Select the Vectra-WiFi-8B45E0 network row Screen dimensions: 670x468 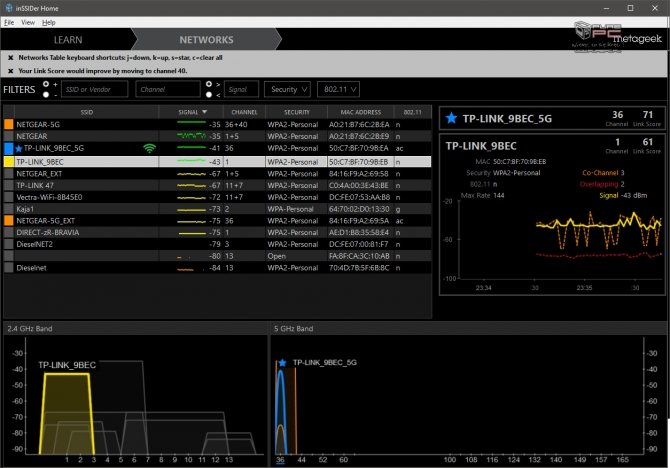click(x=217, y=197)
